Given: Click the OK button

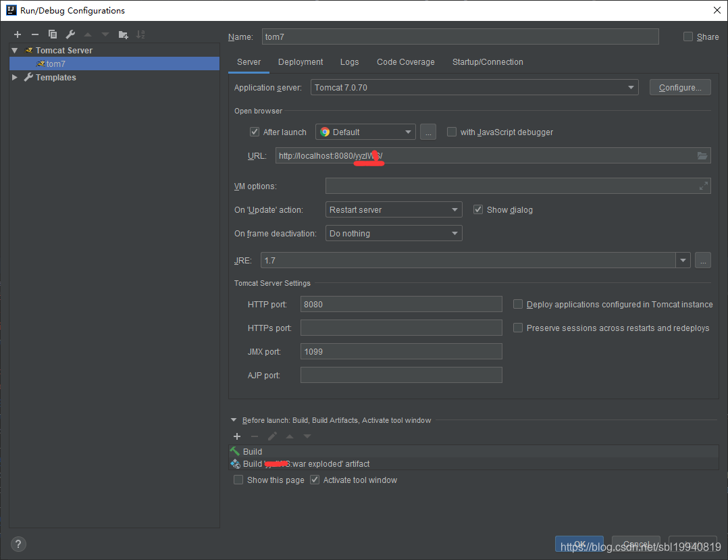Looking at the screenshot, I should (x=579, y=544).
